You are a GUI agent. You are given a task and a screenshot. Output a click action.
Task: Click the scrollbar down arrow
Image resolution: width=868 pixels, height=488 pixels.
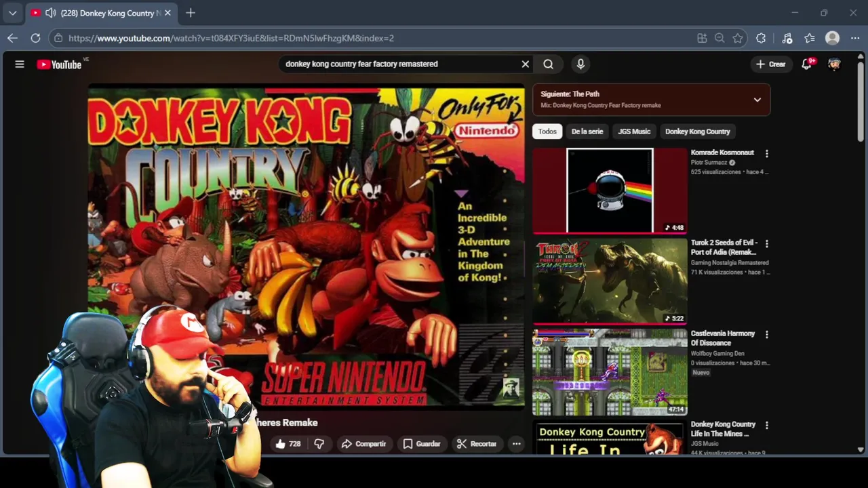click(861, 449)
